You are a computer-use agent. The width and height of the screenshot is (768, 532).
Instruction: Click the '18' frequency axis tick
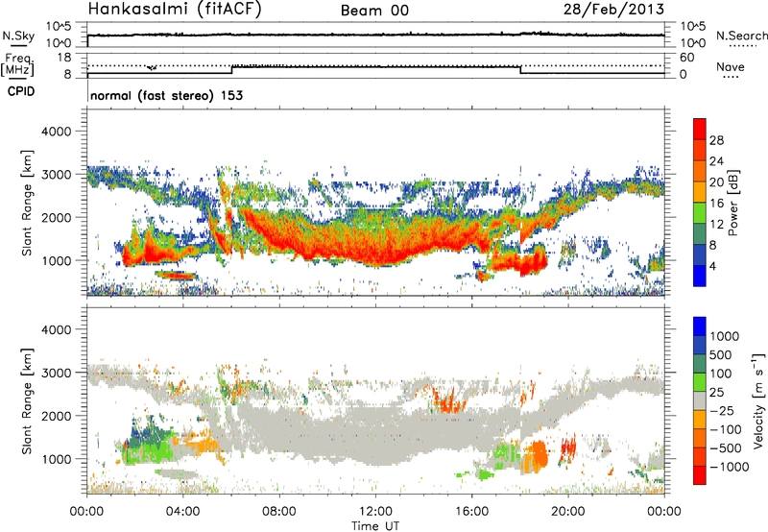coord(63,58)
